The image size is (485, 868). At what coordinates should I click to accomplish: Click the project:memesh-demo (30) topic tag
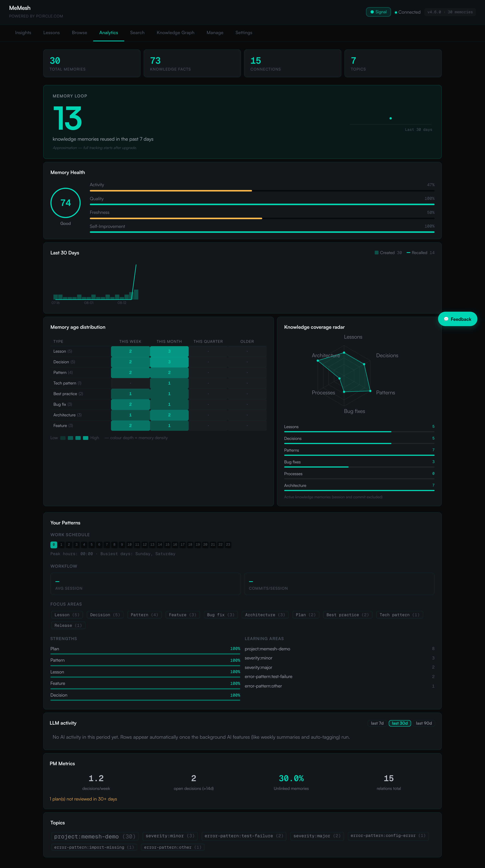pyautogui.click(x=95, y=837)
